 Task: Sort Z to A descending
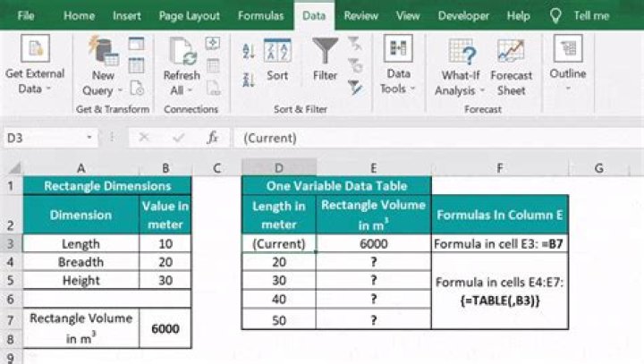(x=248, y=77)
